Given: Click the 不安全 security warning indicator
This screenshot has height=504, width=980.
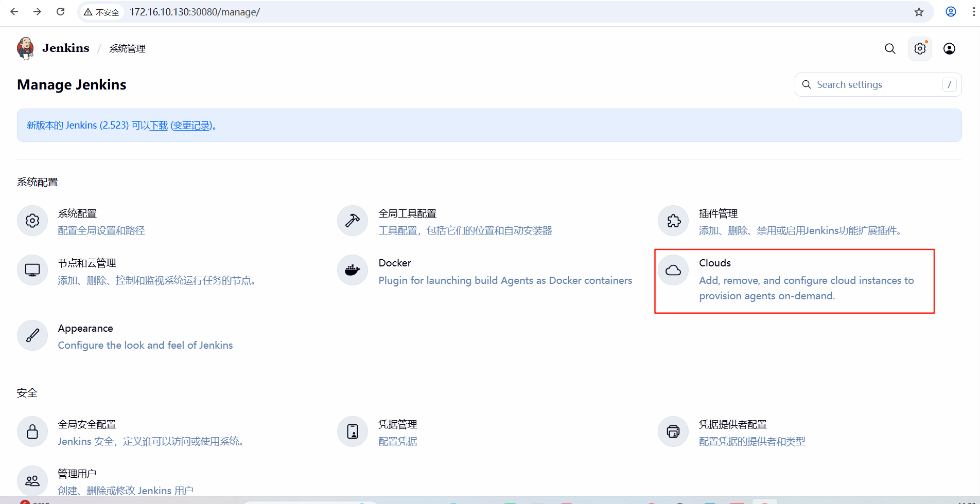Looking at the screenshot, I should 102,12.
